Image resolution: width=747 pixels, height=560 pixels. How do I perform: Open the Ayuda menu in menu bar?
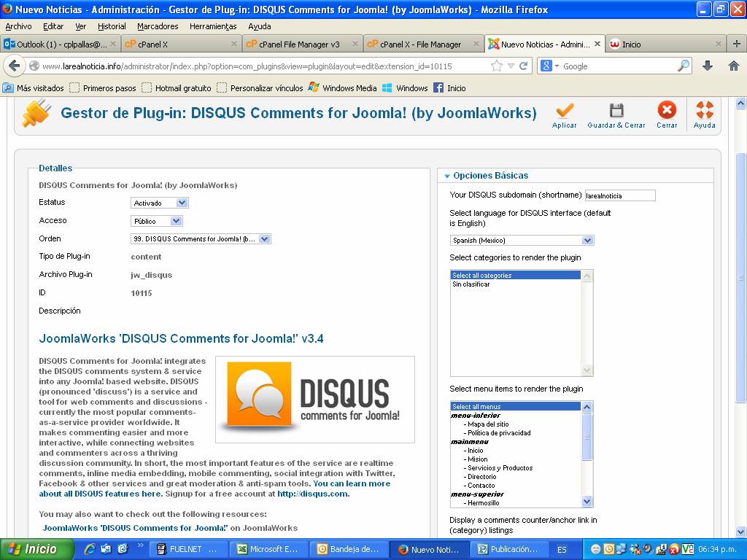pyautogui.click(x=259, y=27)
